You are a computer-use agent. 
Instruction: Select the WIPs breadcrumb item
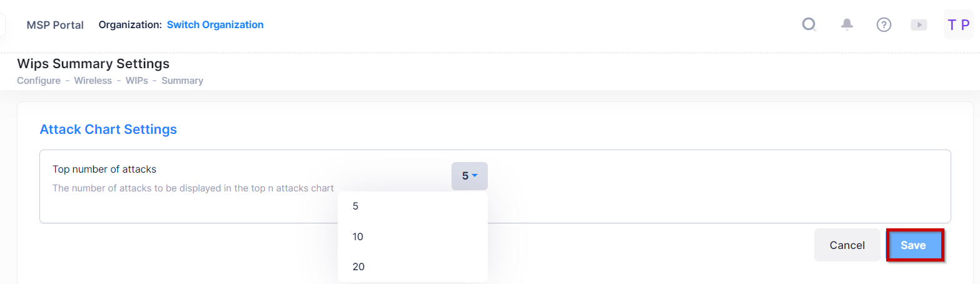tap(137, 81)
